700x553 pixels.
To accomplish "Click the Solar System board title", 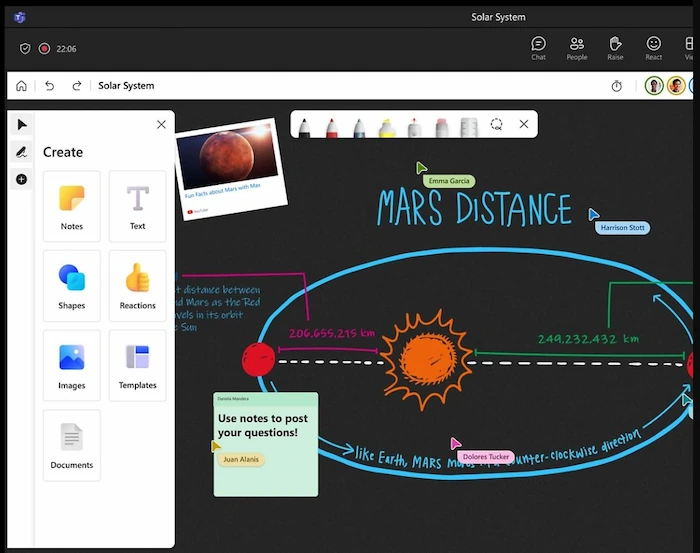I will coord(126,86).
